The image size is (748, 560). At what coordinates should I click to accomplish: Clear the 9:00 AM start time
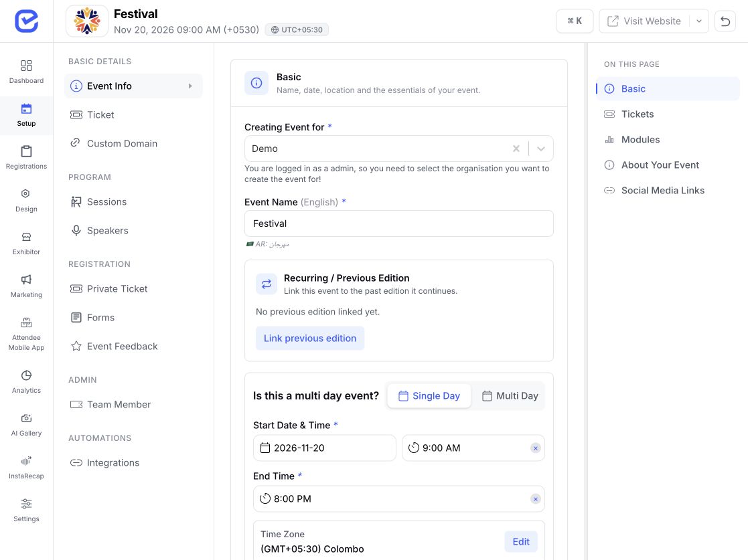536,448
